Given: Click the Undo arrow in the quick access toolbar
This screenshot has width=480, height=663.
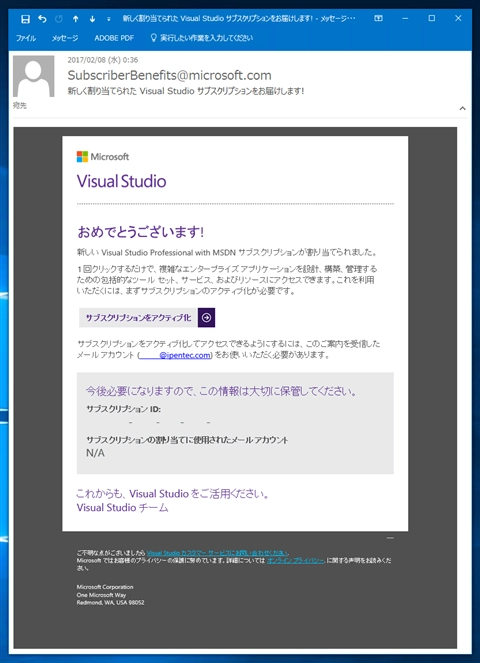Looking at the screenshot, I should coord(42,19).
